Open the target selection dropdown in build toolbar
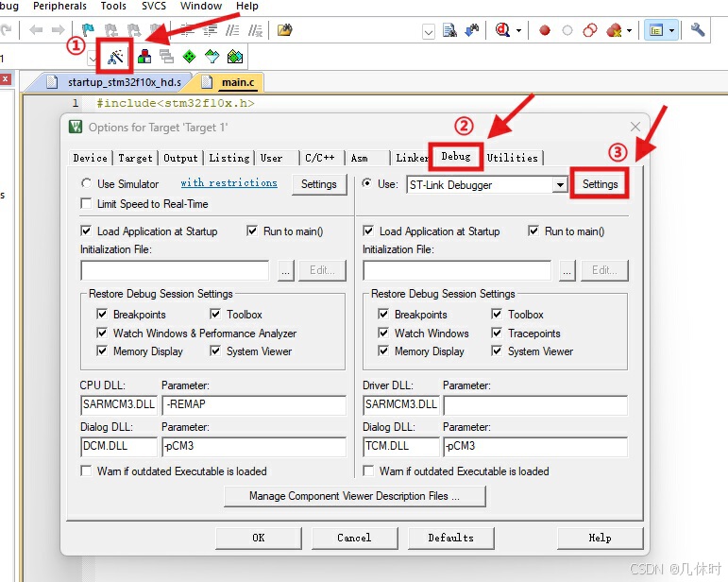This screenshot has width=728, height=582. 93,59
